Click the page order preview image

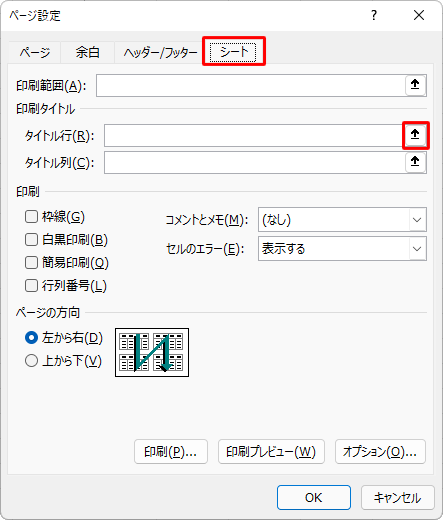152,352
